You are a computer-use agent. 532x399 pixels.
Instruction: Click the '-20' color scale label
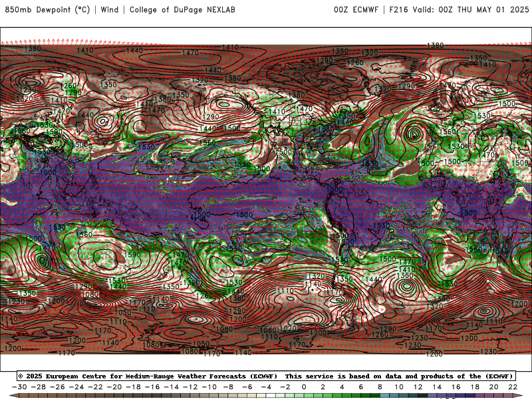(114, 387)
